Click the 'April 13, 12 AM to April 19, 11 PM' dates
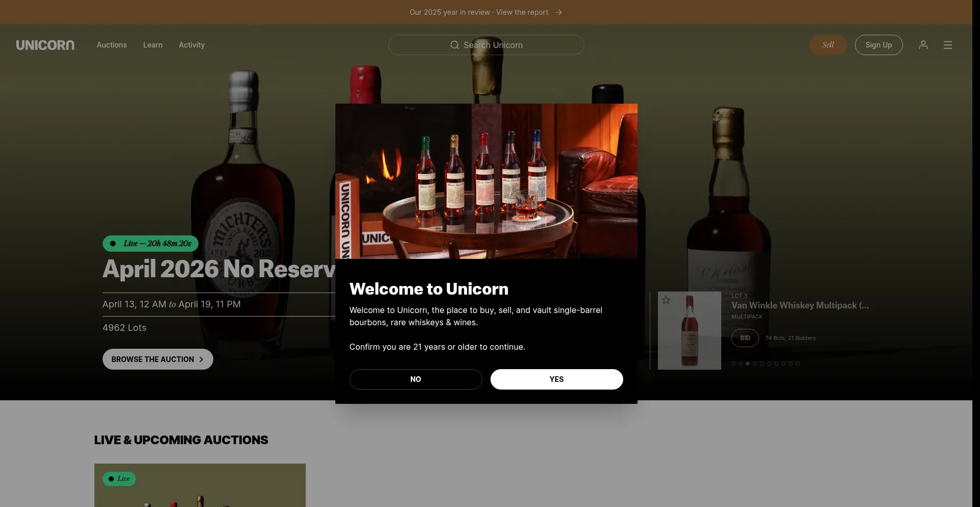 point(171,304)
